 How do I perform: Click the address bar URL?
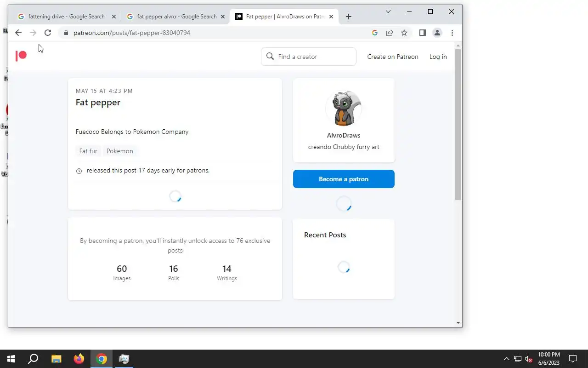tap(132, 33)
